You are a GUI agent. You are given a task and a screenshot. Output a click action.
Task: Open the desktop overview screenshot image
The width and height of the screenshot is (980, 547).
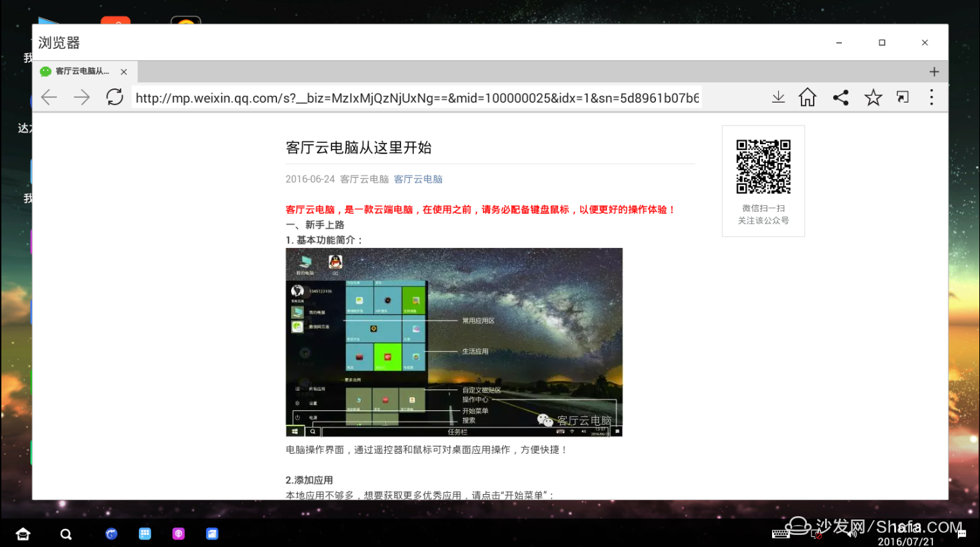click(x=454, y=343)
